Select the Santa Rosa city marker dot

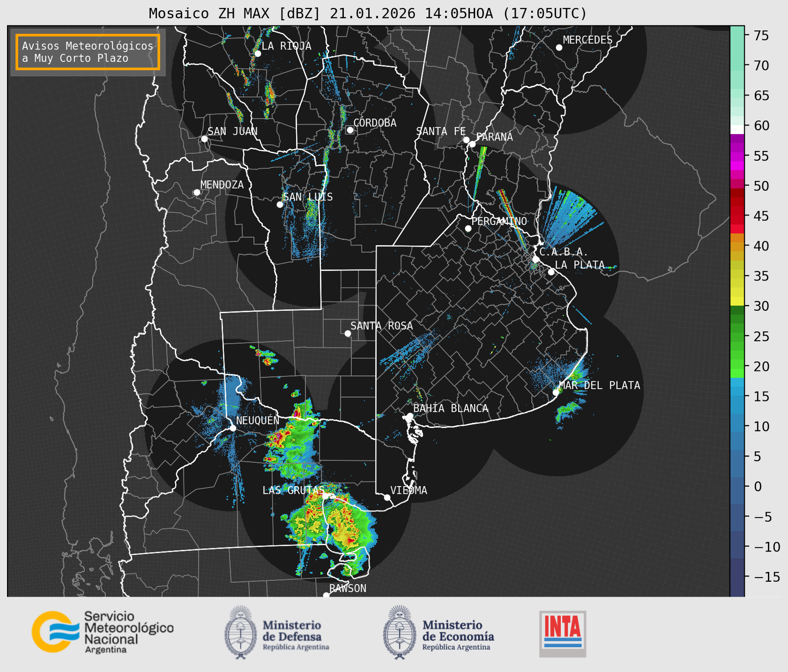click(x=348, y=333)
